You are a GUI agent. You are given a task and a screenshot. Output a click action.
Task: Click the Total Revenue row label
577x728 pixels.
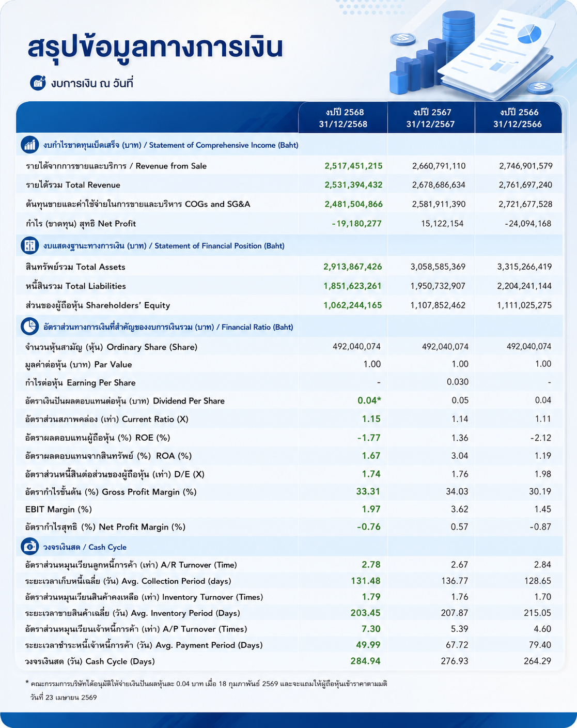pos(73,185)
